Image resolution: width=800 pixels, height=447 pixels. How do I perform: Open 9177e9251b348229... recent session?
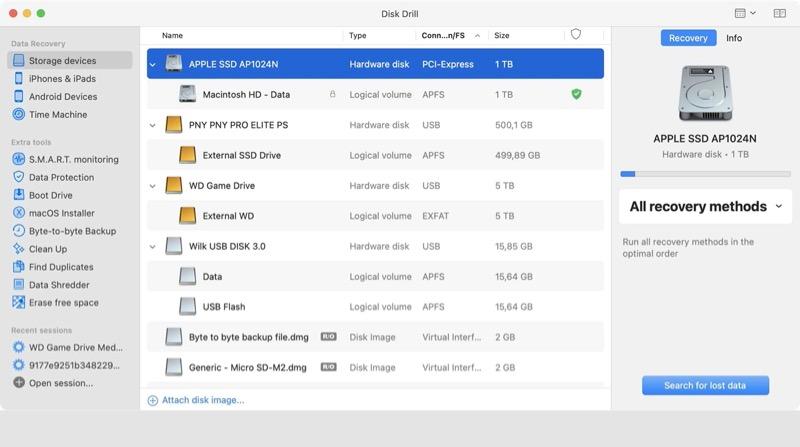pos(74,365)
